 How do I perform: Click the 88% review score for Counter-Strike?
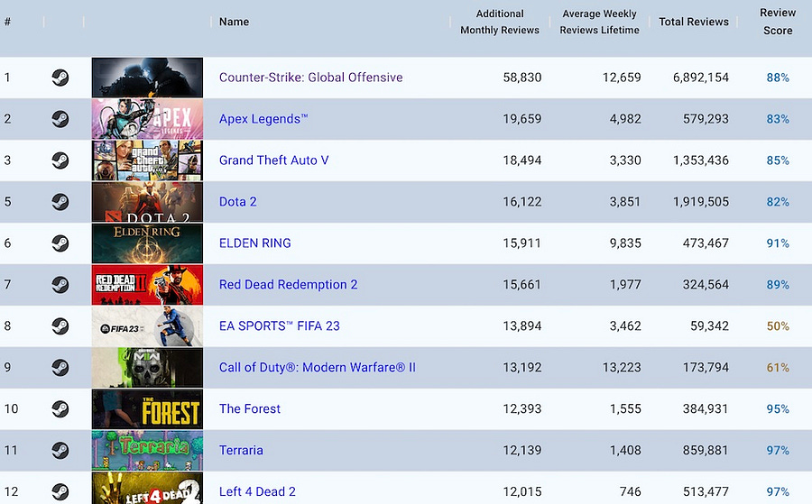(x=778, y=78)
